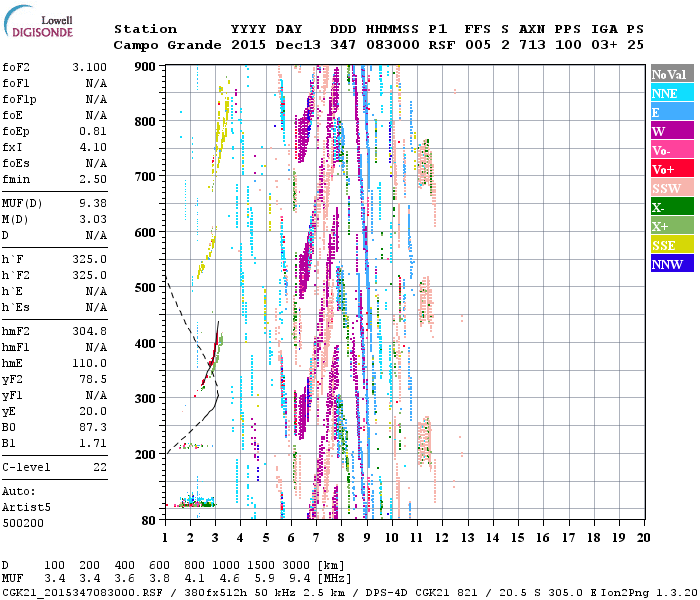700x600 pixels.
Task: Click the AXN value 713
Action: pos(532,45)
